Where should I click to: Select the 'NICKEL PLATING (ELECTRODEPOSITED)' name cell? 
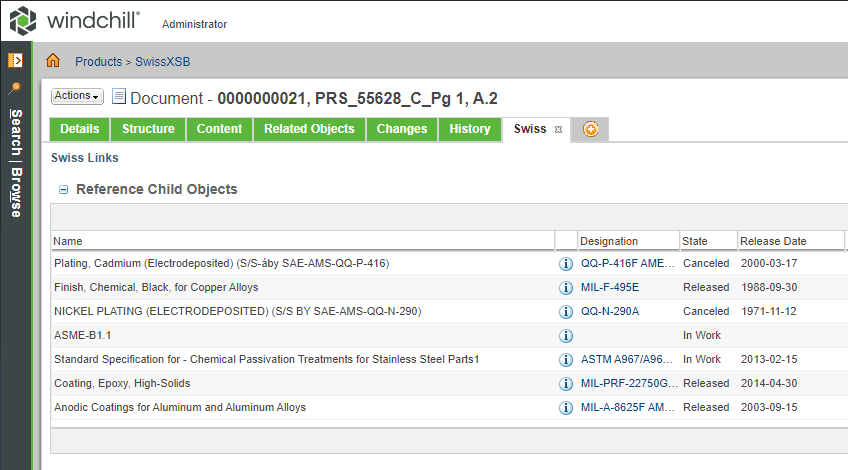[237, 312]
